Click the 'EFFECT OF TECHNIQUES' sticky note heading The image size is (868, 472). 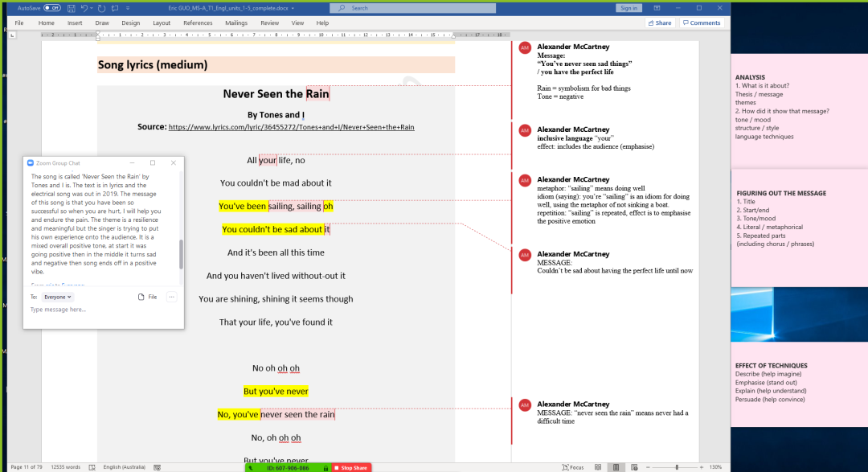771,366
